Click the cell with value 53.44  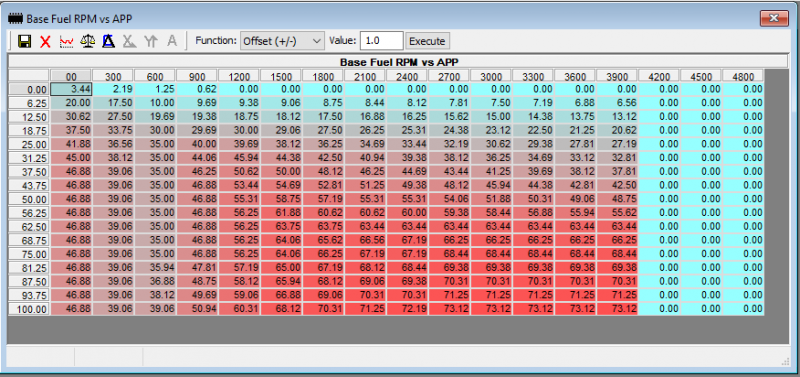point(239,185)
